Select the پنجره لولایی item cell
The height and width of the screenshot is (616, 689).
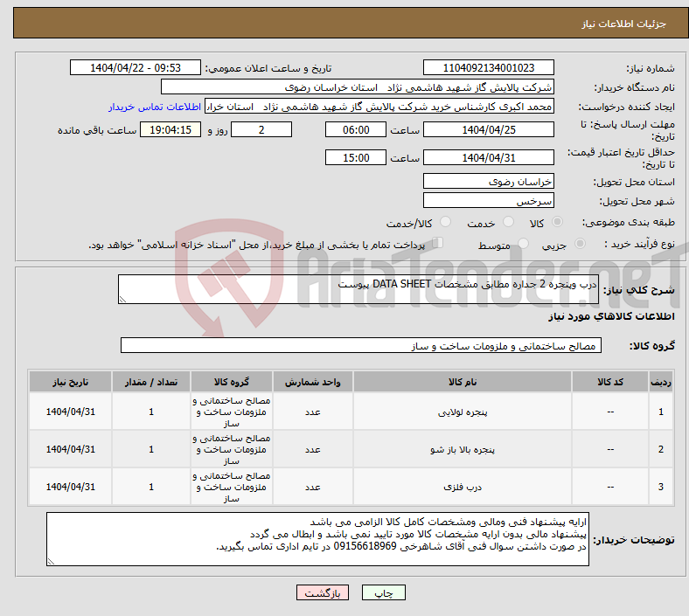click(x=463, y=412)
